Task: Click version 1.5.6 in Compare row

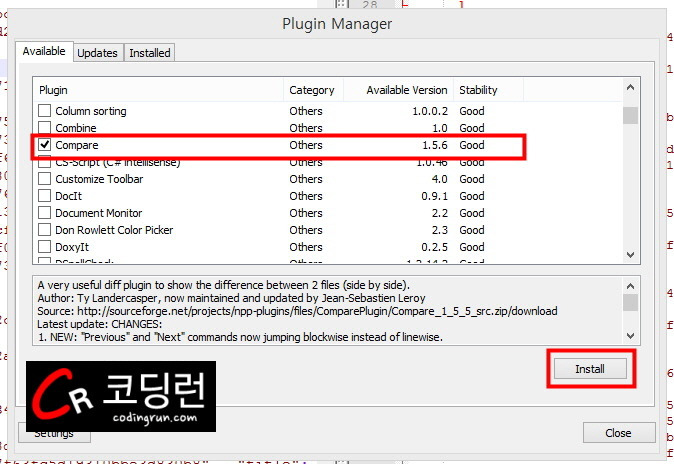Action: point(435,145)
